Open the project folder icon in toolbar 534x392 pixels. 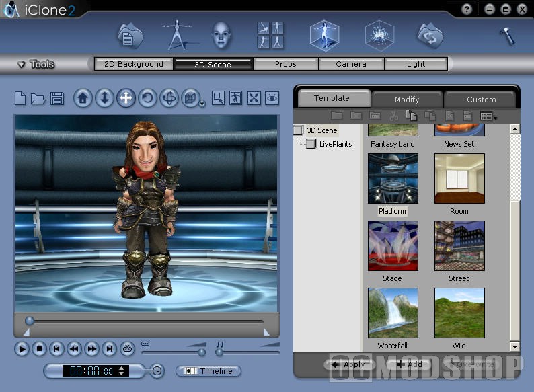[x=38, y=98]
